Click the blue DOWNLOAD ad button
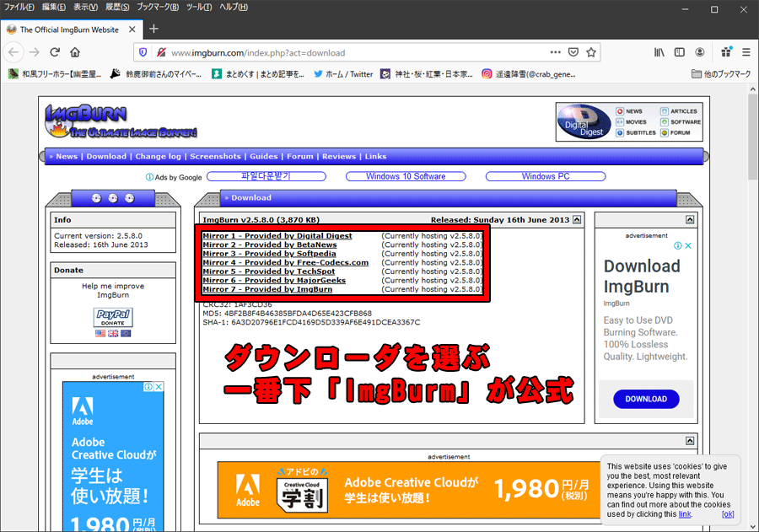The height and width of the screenshot is (532, 759). click(646, 399)
